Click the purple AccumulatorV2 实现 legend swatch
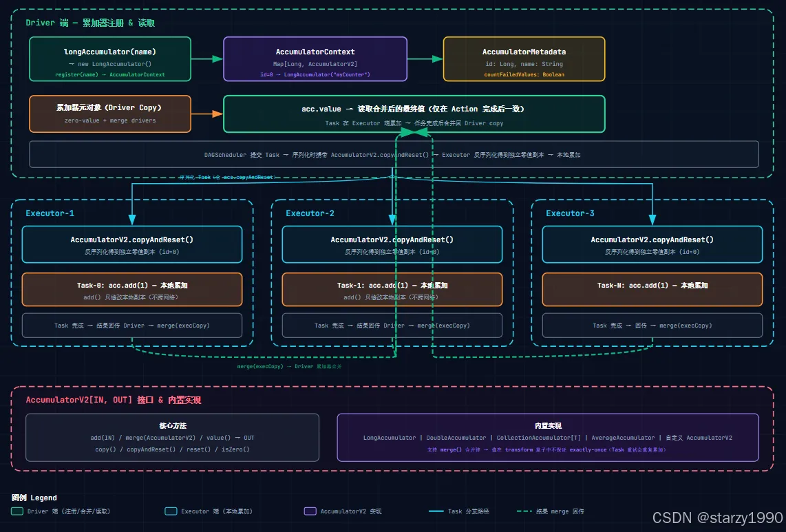This screenshot has width=786, height=532. 310,511
